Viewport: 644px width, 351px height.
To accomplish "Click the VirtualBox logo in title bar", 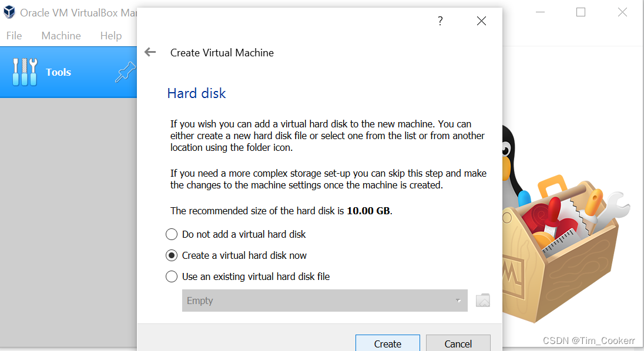I will pos(9,12).
